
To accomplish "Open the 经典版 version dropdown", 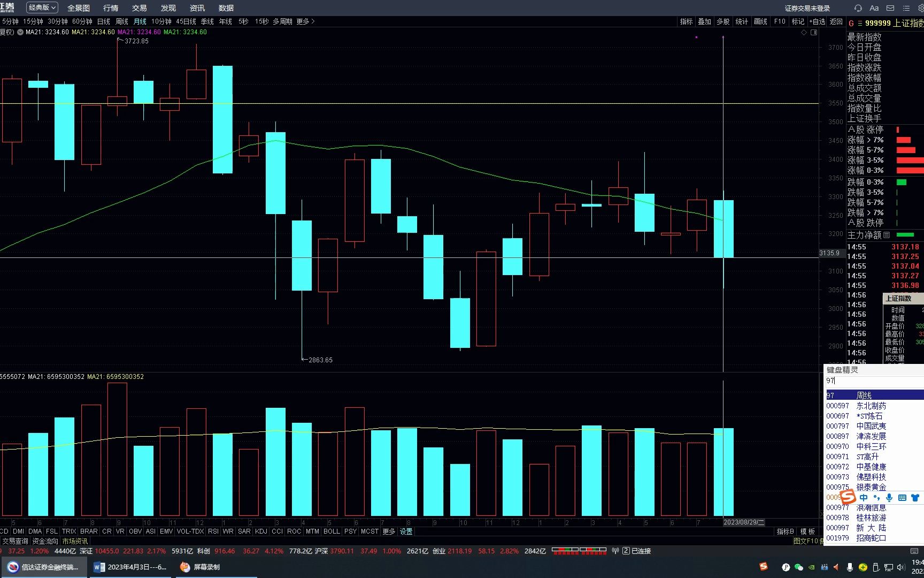I will (42, 7).
